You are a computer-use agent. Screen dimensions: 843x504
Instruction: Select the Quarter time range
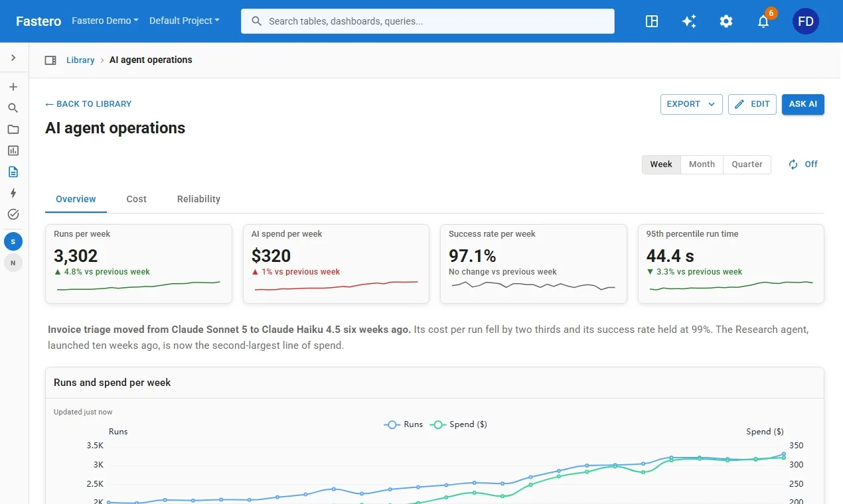click(747, 164)
